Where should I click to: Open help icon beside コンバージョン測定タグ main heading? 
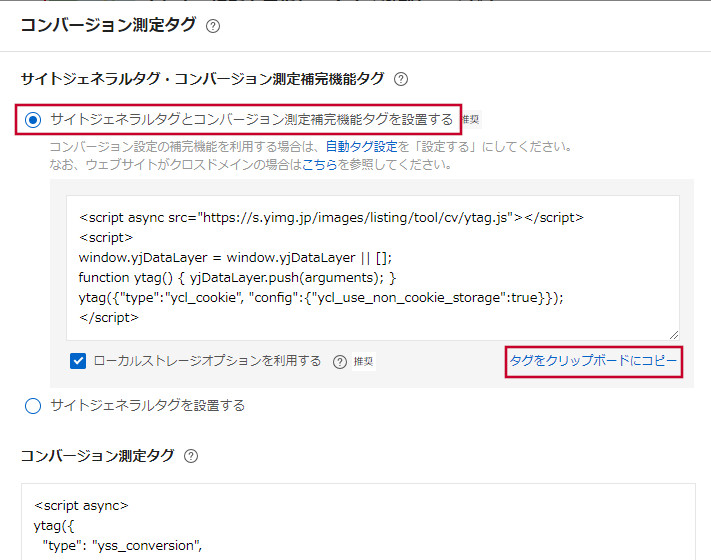pos(213,26)
